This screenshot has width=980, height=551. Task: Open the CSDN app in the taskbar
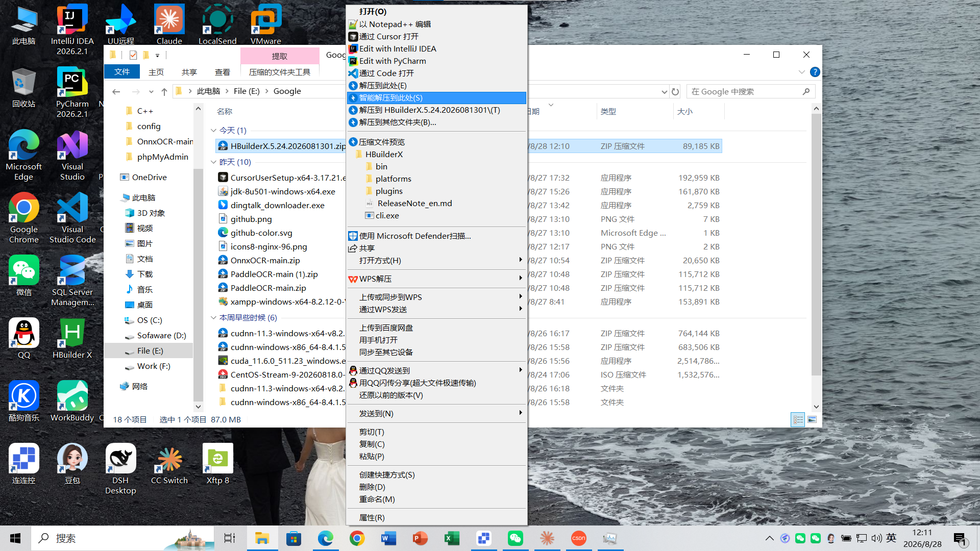pos(578,538)
